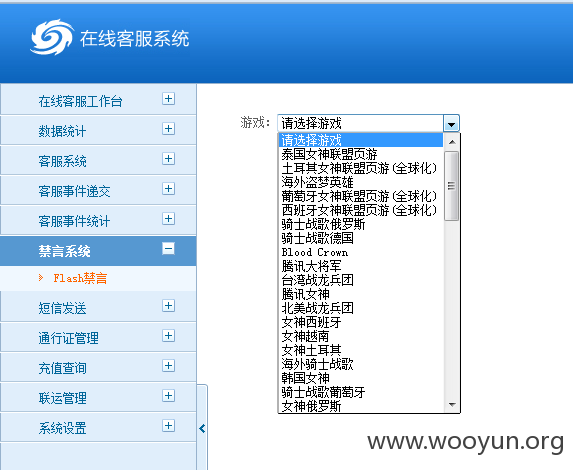Select 台湾战龙兵团 option
Image resolution: width=573 pixels, height=470 pixels.
coord(361,280)
